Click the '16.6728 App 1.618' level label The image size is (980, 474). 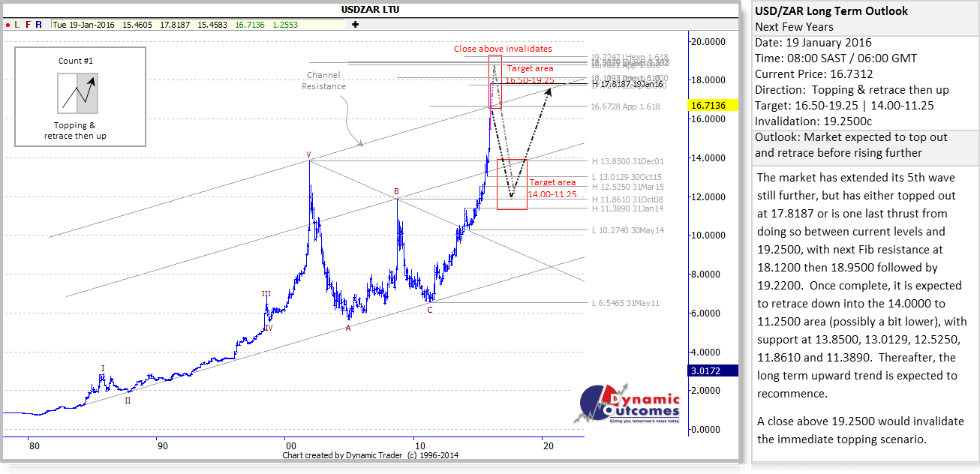pyautogui.click(x=626, y=107)
